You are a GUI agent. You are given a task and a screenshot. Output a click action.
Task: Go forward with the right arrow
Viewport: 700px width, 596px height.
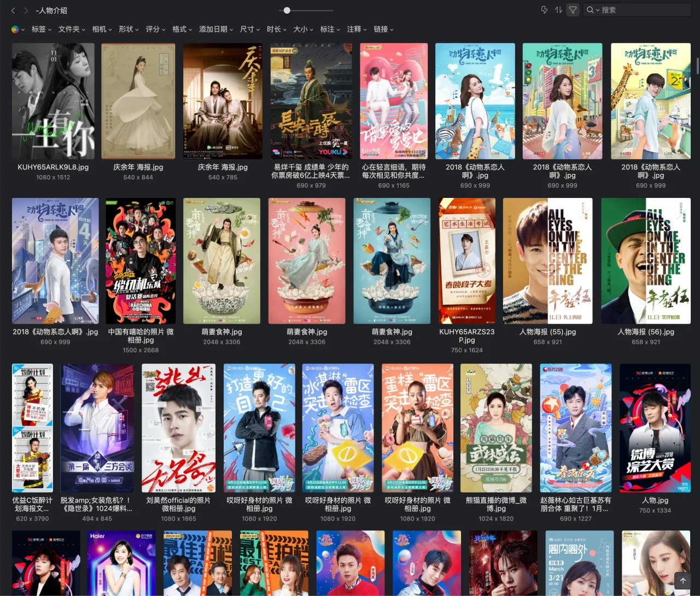(26, 10)
